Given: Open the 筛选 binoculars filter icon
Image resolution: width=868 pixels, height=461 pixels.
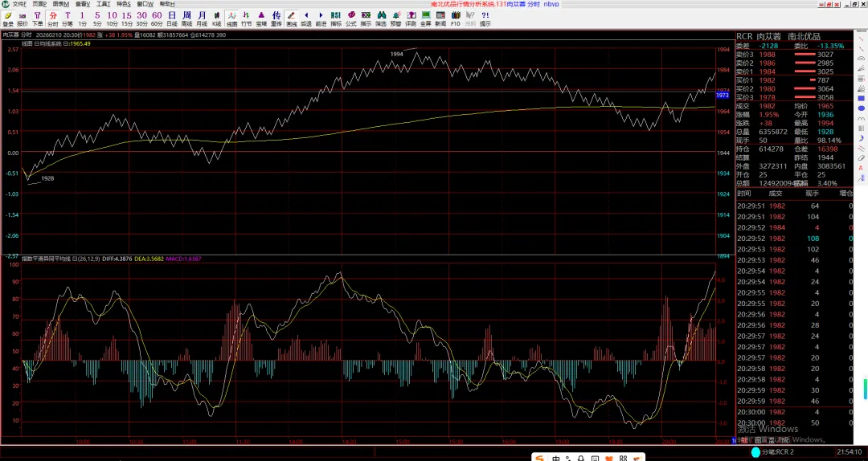Looking at the screenshot, I should tap(381, 18).
